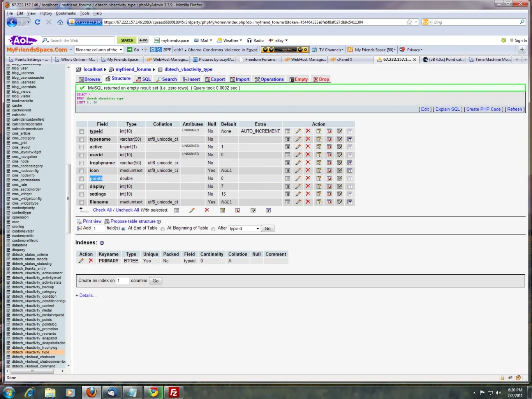Image resolution: width=532 pixels, height=399 pixels.
Task: Click the Explain SQL link
Action: (447, 109)
